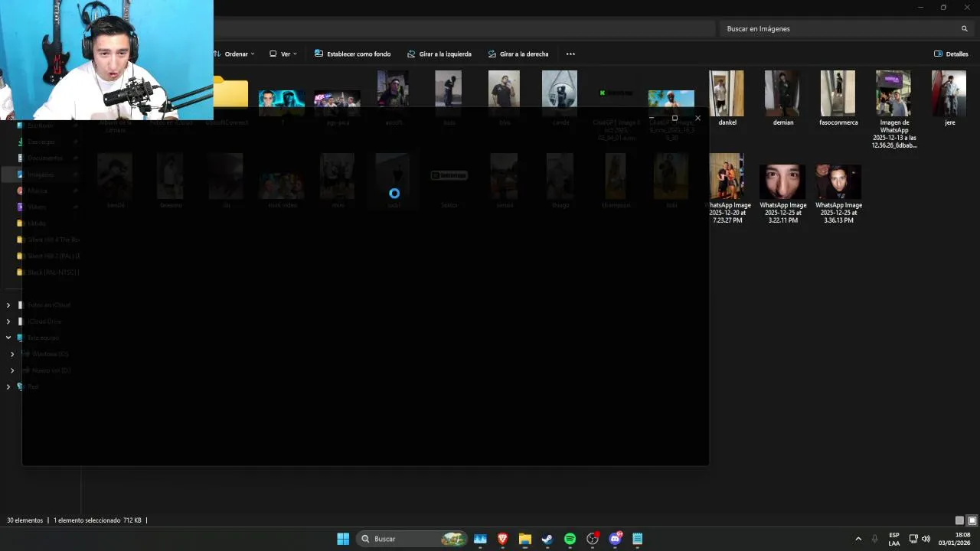Launch Brave browser from taskbar
This screenshot has height=551, width=980.
[x=502, y=539]
